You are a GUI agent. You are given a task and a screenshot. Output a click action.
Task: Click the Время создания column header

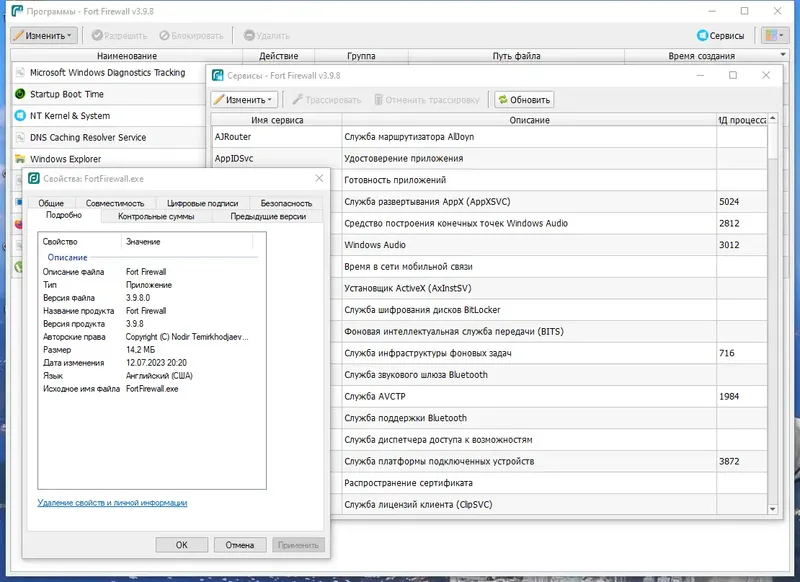702,56
